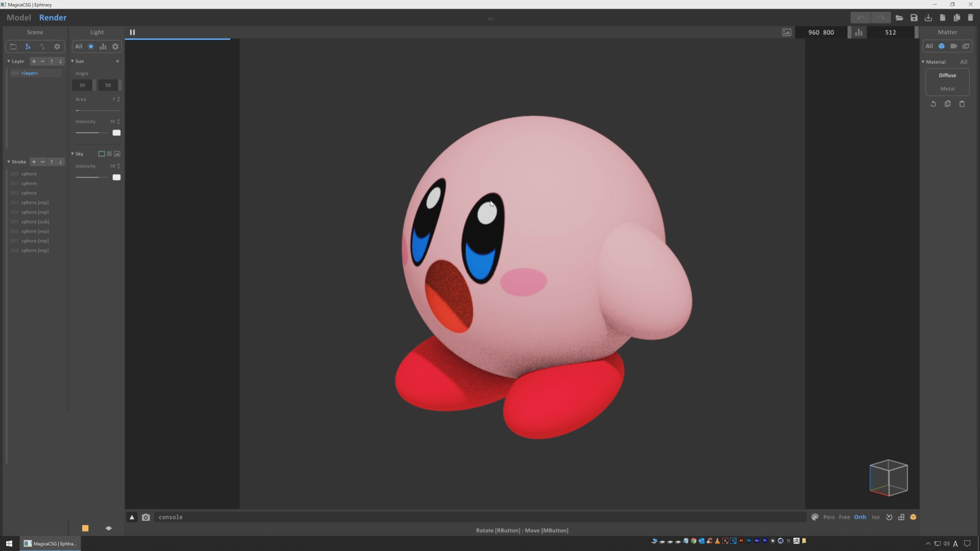
Task: Click the export download icon
Action: [928, 18]
